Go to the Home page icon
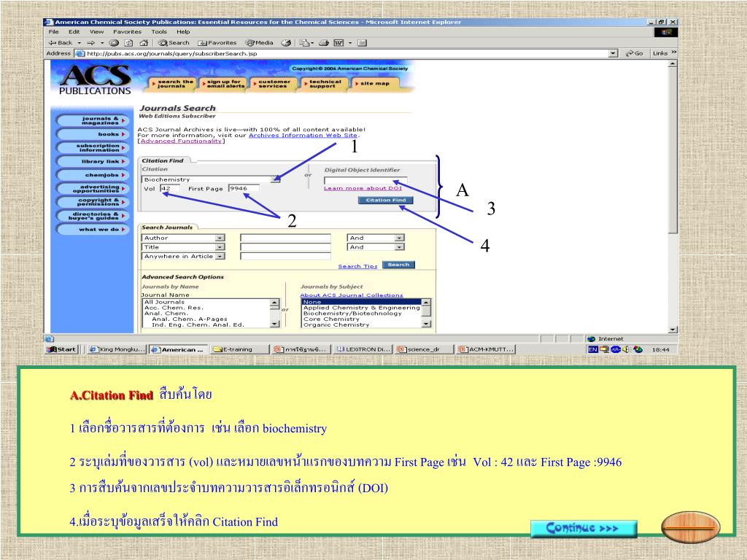This screenshot has width=747, height=560. point(144,43)
